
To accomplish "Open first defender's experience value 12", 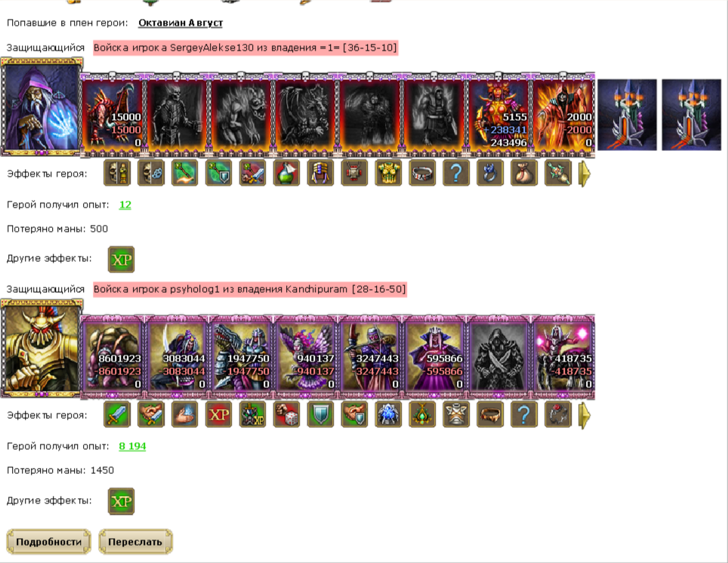I will pyautogui.click(x=125, y=205).
